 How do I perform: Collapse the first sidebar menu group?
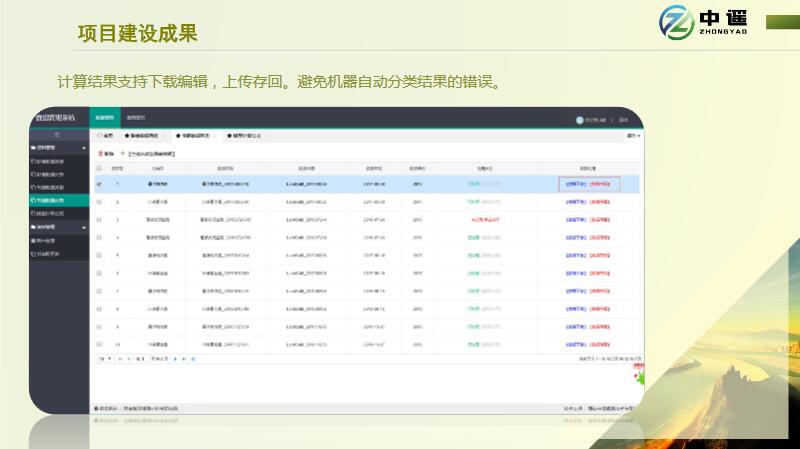84,147
